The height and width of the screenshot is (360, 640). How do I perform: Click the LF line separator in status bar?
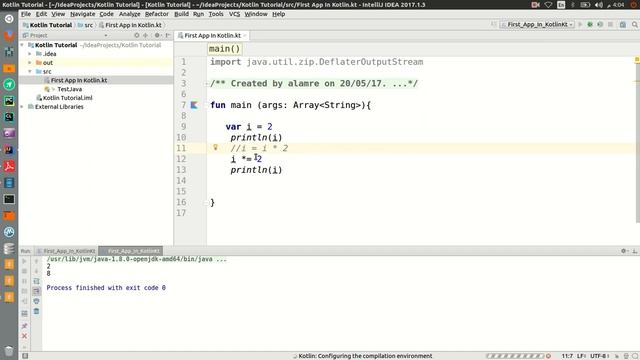[x=581, y=356]
